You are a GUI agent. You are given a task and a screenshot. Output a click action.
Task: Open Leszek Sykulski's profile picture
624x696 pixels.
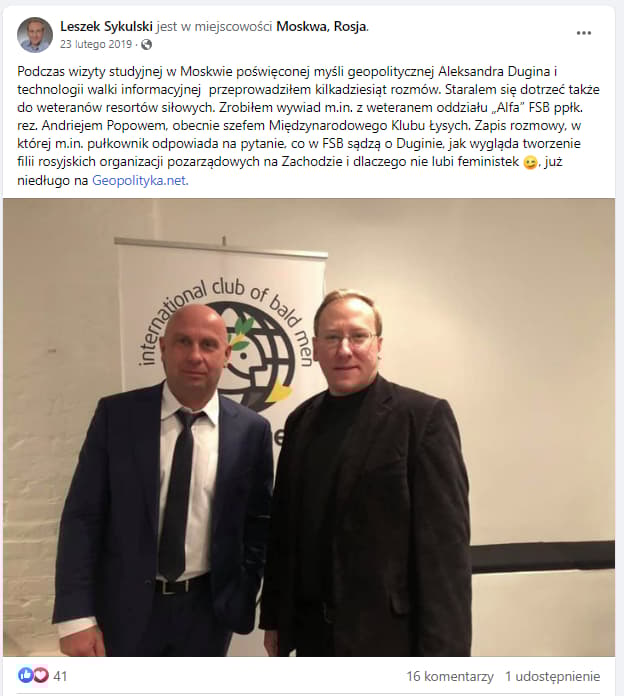pyautogui.click(x=35, y=35)
